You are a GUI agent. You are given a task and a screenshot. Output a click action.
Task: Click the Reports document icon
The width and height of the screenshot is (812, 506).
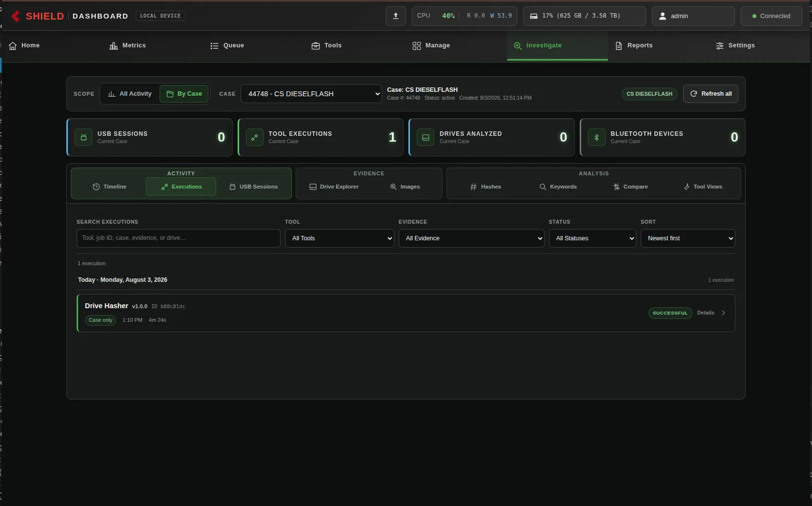point(619,45)
